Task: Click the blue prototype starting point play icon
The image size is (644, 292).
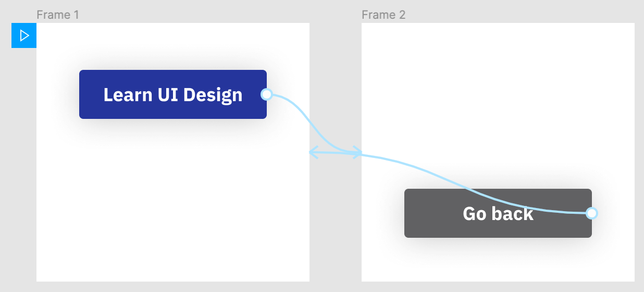Action: (x=24, y=35)
